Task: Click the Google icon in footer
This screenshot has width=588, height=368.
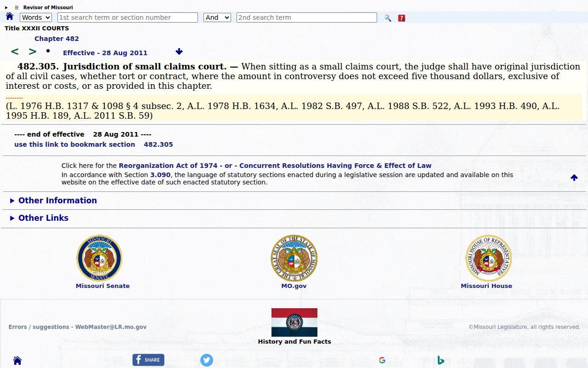Action: (382, 360)
